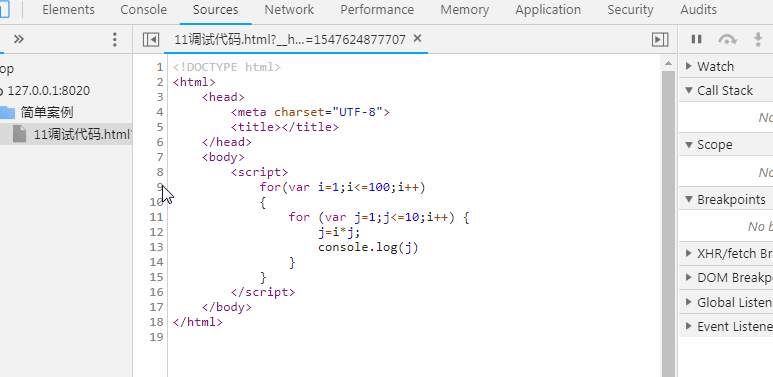Screen dimensions: 773x377
Task: Open the Network tab
Action: 289,10
